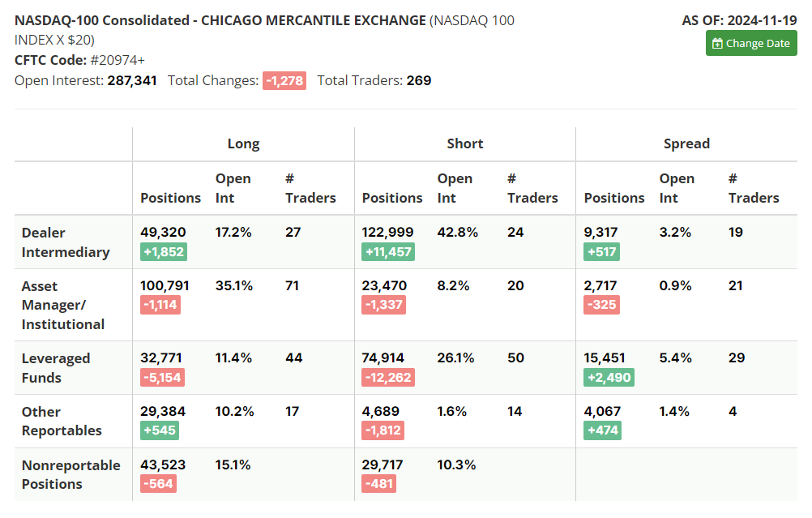
Task: Click Nonreportable short positions 29,717
Action: coord(382,465)
